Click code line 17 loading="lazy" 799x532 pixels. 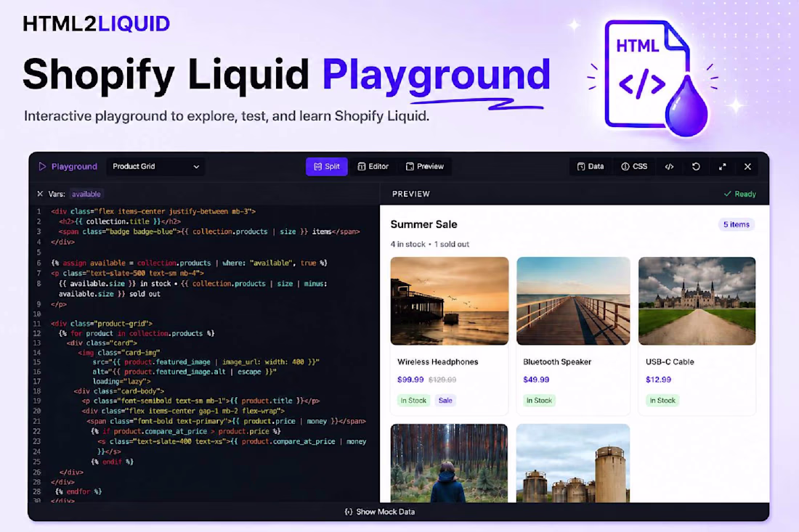click(122, 381)
